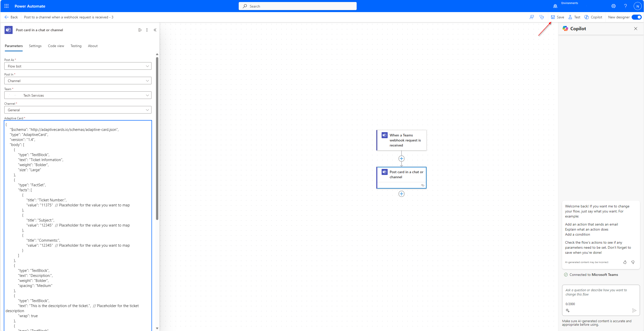This screenshot has width=644, height=331.
Task: Open the account avatar N
Action: click(x=637, y=6)
